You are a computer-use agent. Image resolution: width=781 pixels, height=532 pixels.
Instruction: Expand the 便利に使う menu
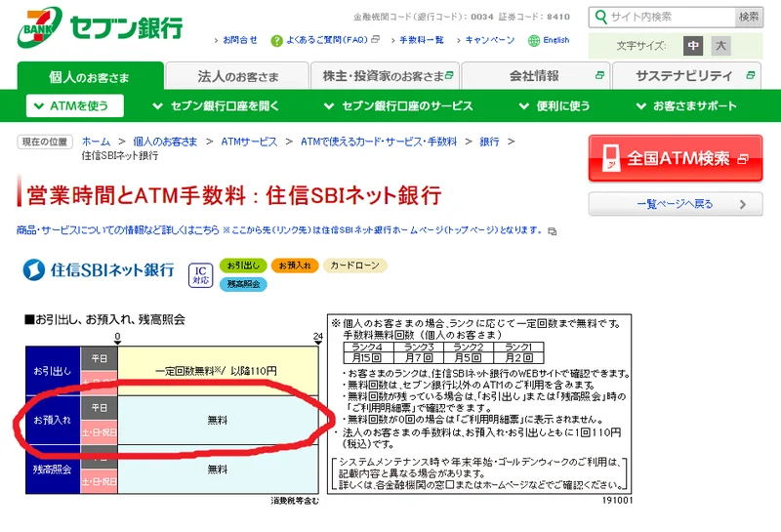tap(554, 105)
